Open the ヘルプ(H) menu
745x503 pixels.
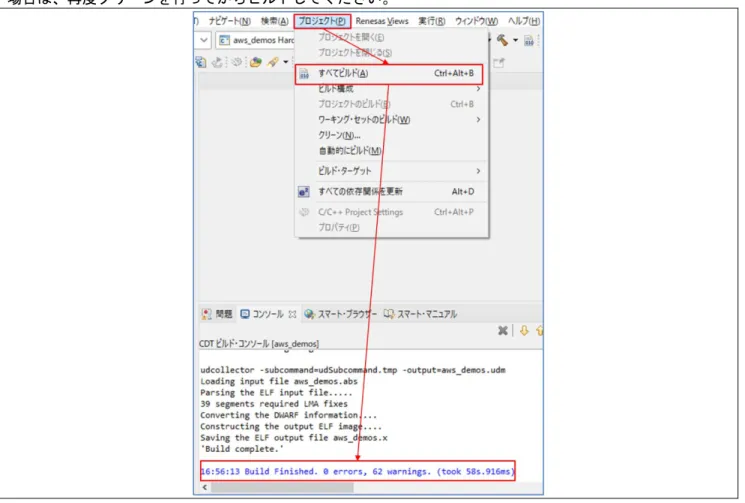coord(524,21)
